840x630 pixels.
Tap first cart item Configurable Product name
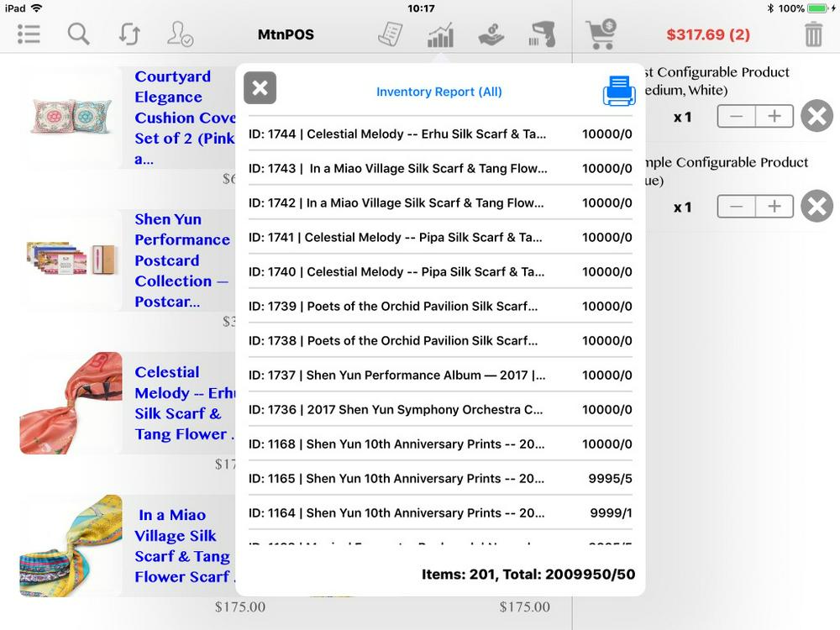tap(717, 81)
